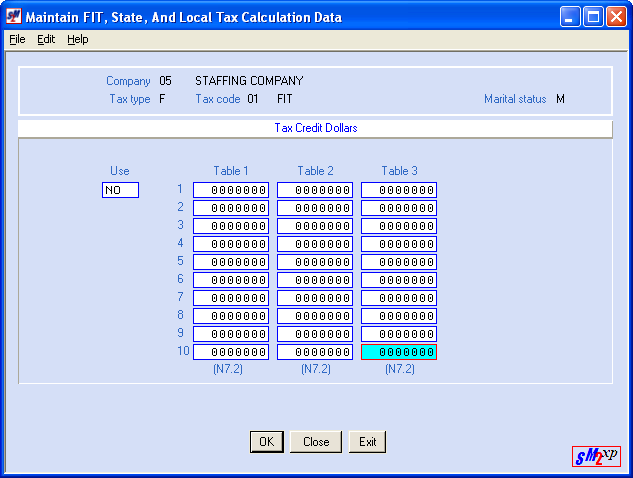This screenshot has height=478, width=633.
Task: Click Table 1 row 5 field
Action: [x=231, y=262]
